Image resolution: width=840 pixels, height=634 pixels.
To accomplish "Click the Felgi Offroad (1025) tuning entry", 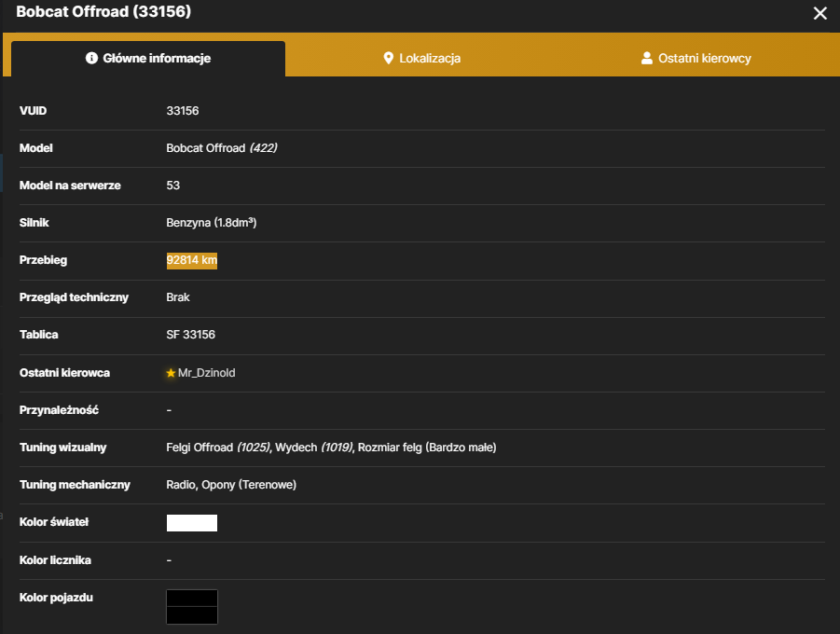I will pyautogui.click(x=218, y=448).
